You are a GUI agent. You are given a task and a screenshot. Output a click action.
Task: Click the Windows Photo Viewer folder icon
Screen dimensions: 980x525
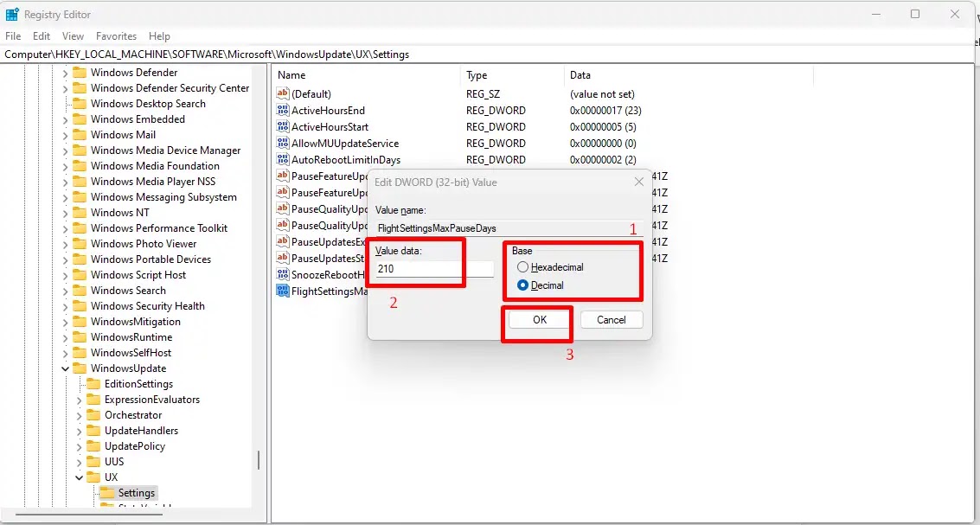[x=80, y=244]
